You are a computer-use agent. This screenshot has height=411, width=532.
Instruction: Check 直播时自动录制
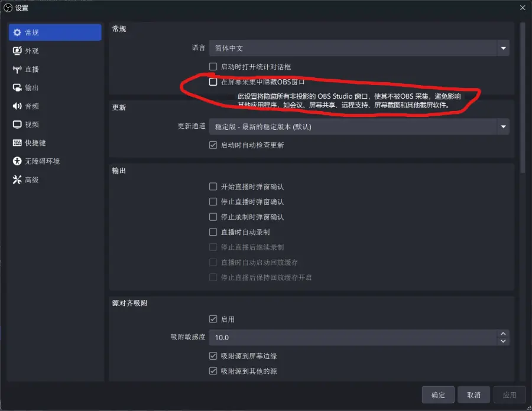point(213,231)
